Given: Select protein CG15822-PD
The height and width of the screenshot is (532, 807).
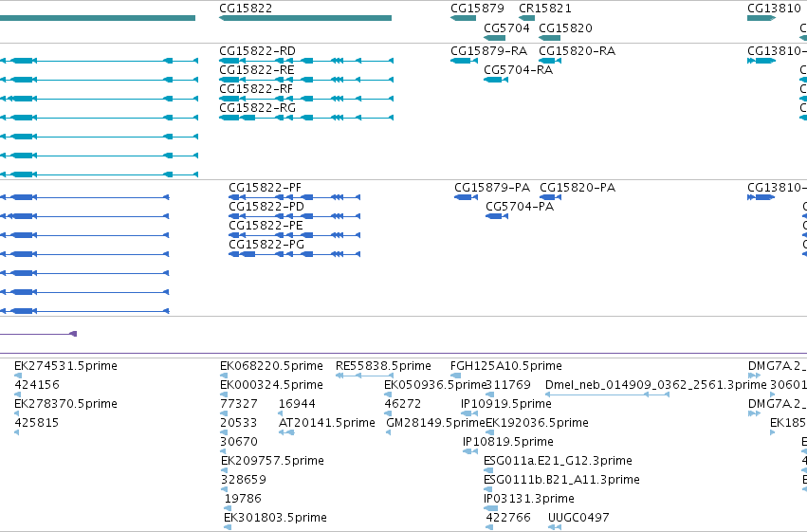Looking at the screenshot, I should (x=294, y=216).
